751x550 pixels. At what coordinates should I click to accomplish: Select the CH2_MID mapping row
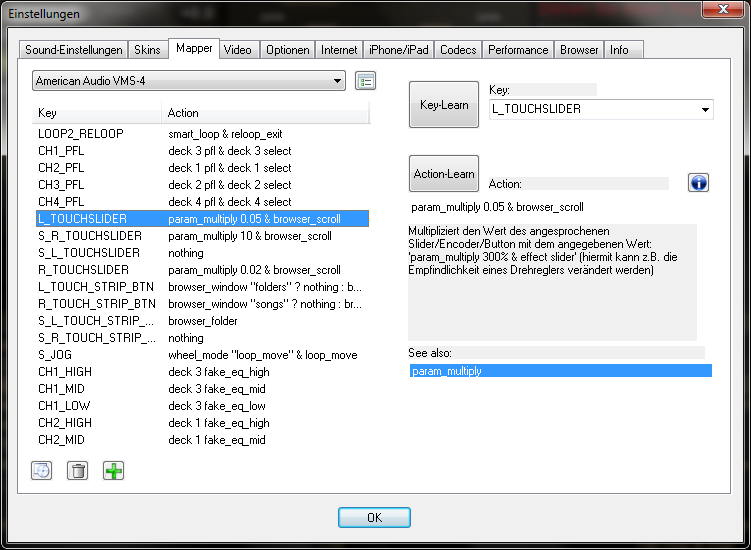pyautogui.click(x=203, y=440)
